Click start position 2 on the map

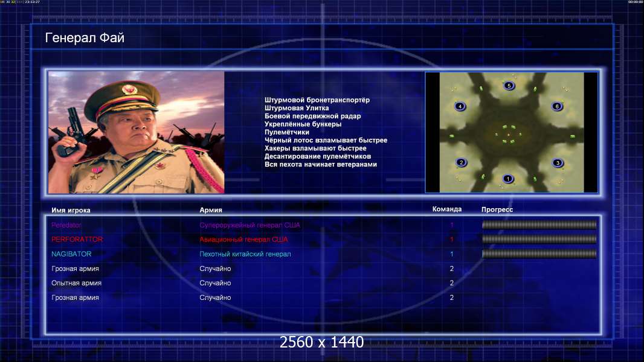[461, 162]
